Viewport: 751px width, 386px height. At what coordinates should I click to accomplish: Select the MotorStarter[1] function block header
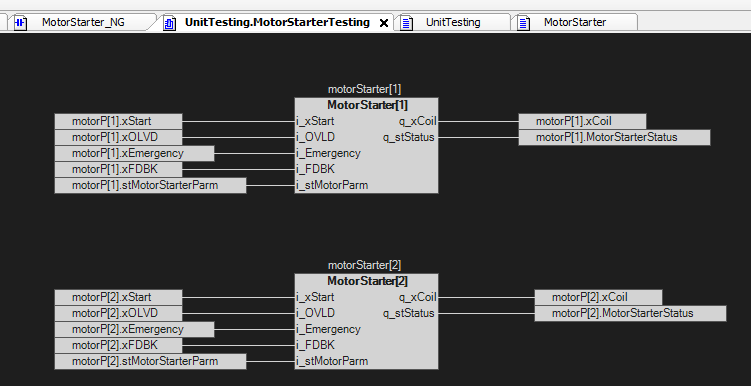(x=367, y=105)
